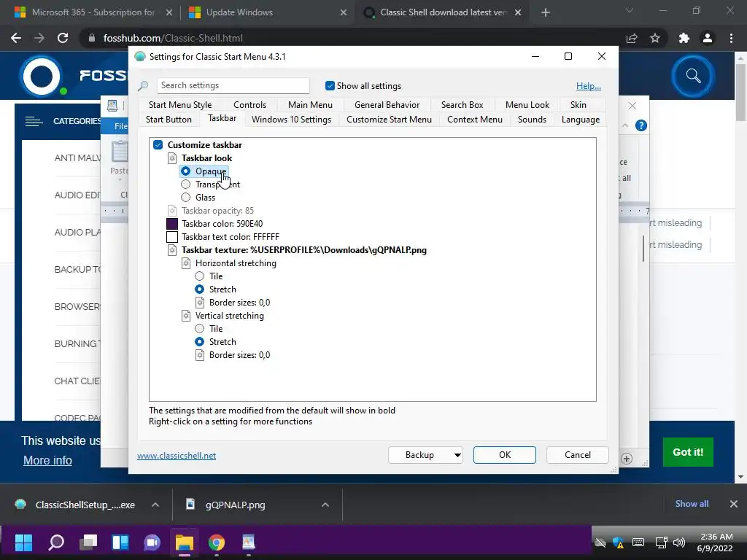Click the Taskbar color 590E40 swatch

pyautogui.click(x=172, y=224)
